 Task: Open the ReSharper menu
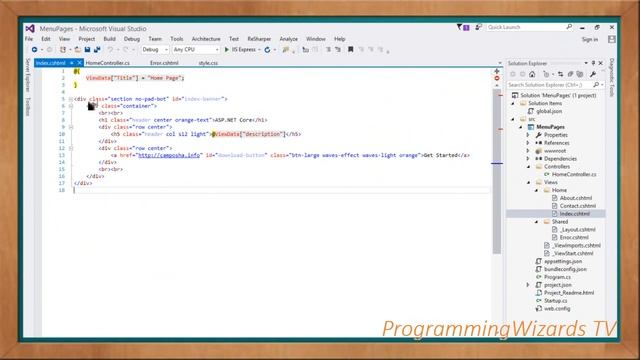point(259,39)
